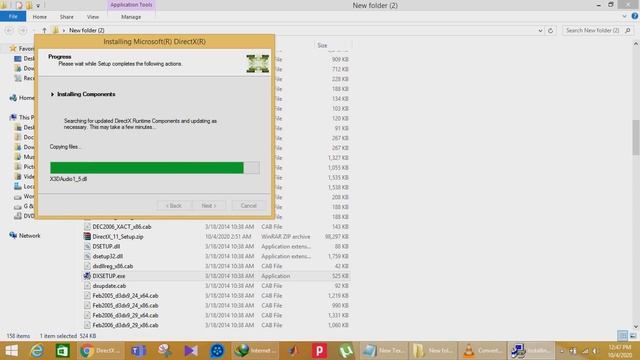Open MATLAB from the taskbar

[x=293, y=351]
